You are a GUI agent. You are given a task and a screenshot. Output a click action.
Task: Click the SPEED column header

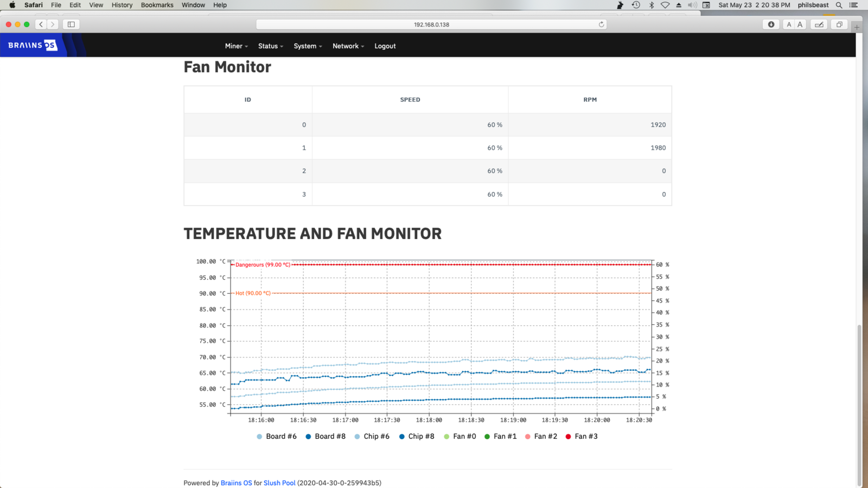(x=410, y=100)
